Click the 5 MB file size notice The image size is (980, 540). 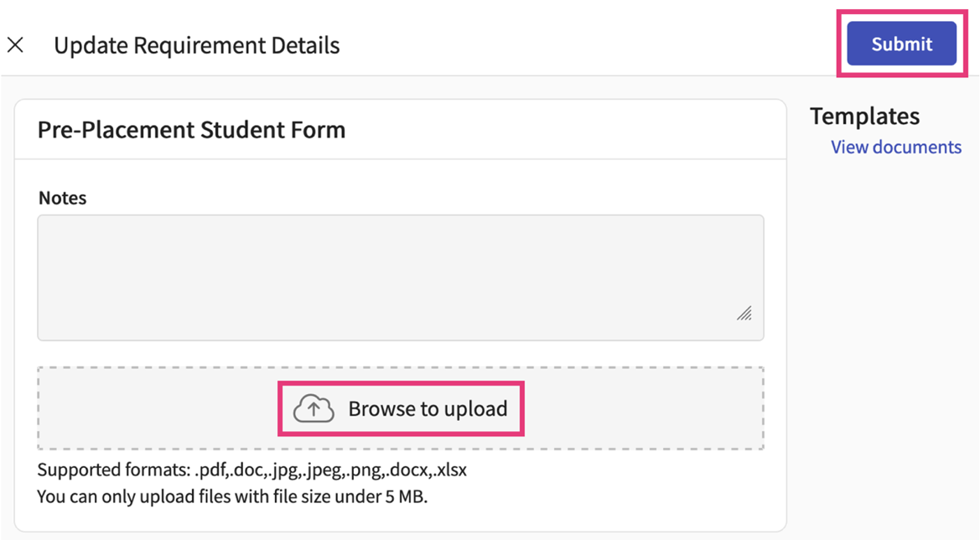tap(232, 496)
